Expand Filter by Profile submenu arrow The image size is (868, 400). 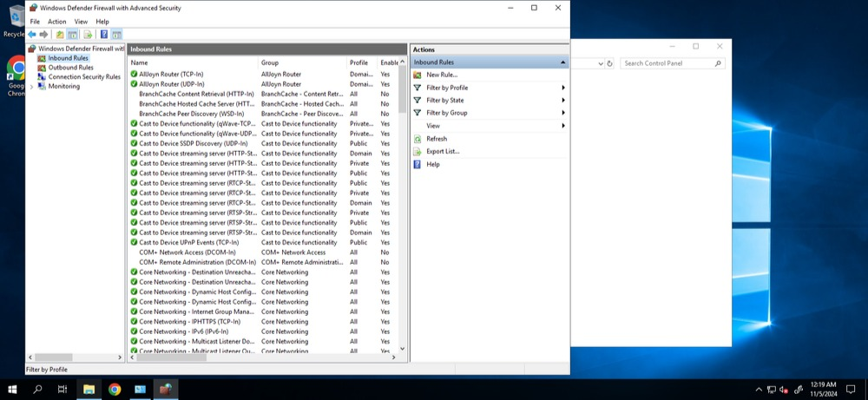[563, 88]
